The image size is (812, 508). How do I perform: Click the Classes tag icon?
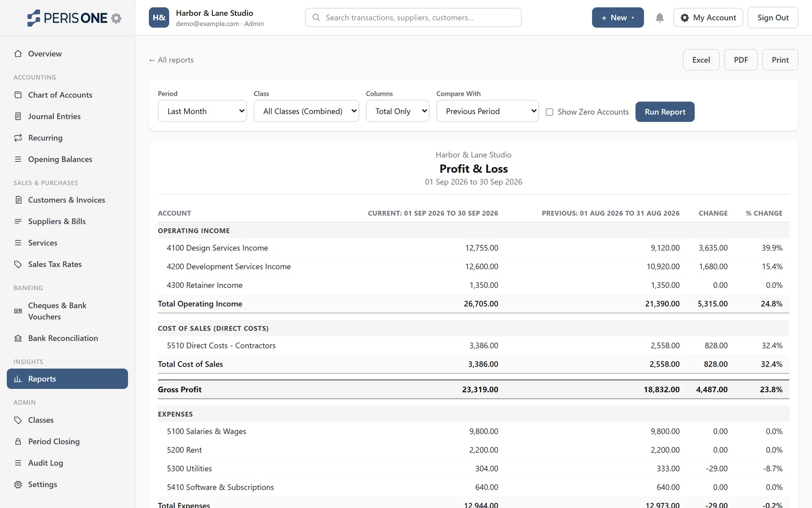(18, 420)
